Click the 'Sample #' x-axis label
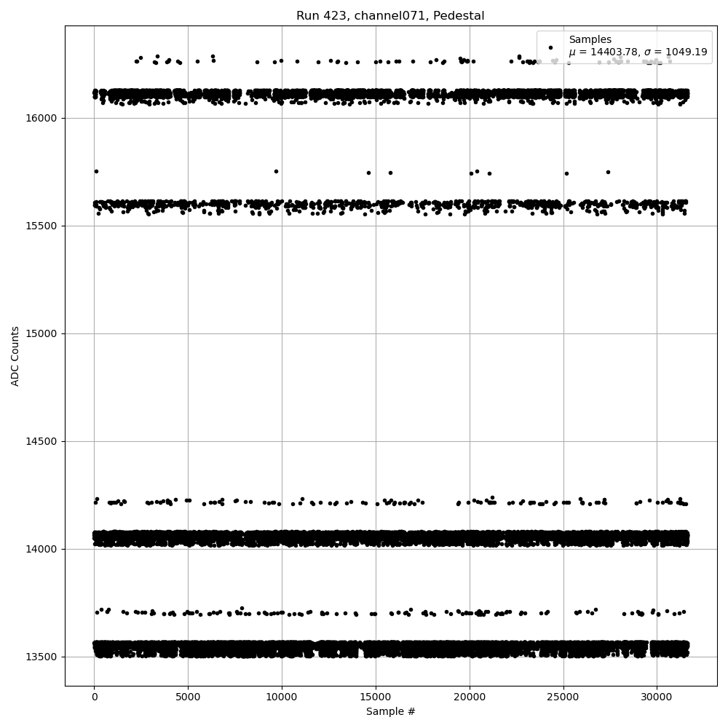 (390, 711)
